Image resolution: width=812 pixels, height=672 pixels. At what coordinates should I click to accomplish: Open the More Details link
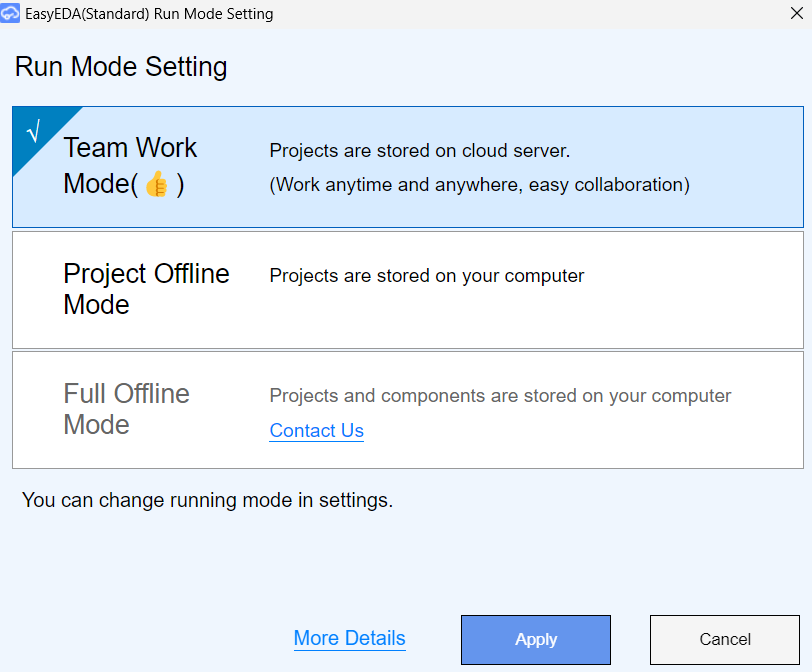[349, 639]
